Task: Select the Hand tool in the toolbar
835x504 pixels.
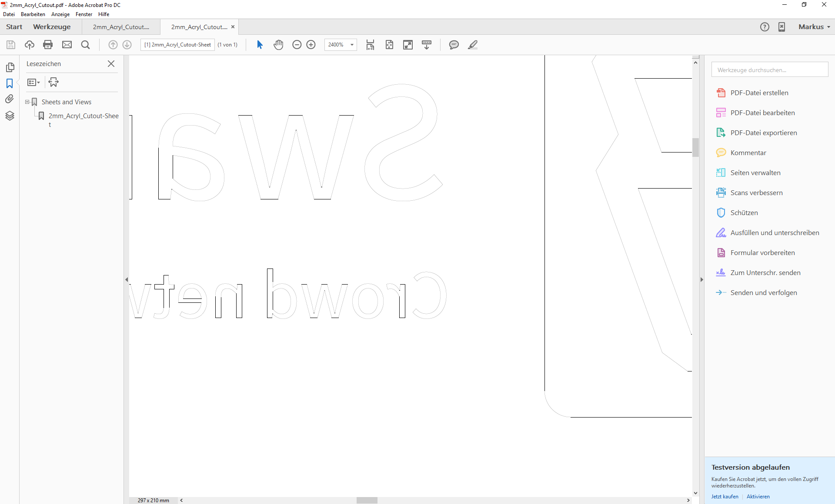Action: point(278,44)
